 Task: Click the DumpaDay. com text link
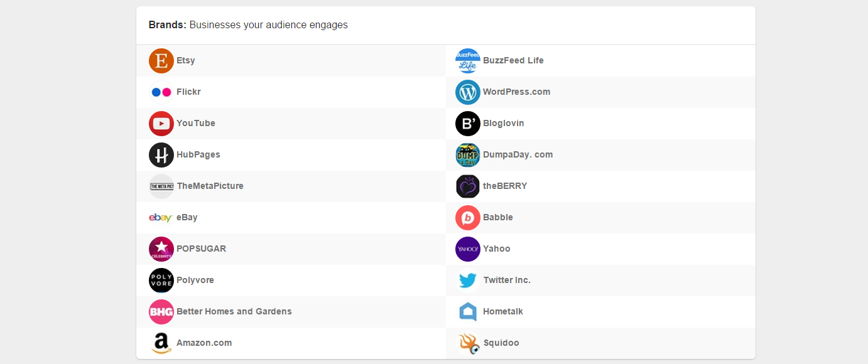(518, 155)
